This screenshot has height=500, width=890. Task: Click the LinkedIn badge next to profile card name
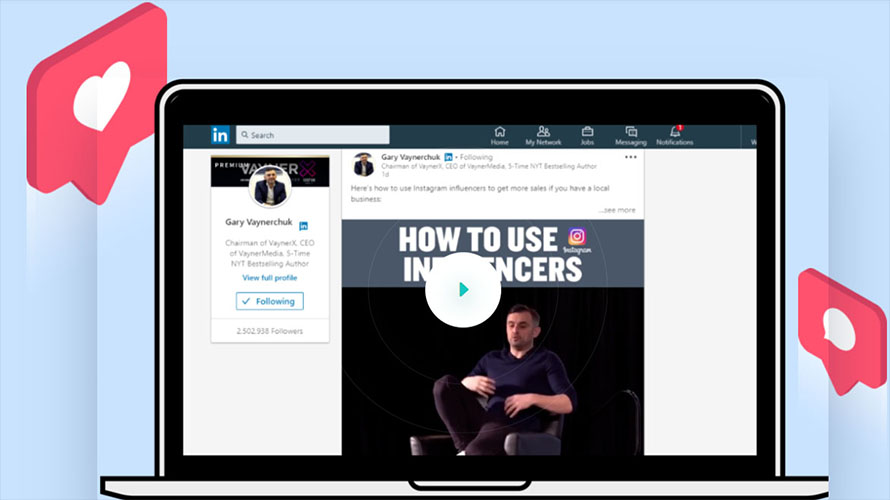pyautogui.click(x=304, y=226)
